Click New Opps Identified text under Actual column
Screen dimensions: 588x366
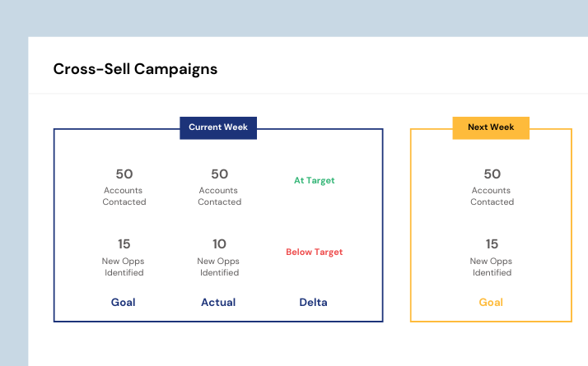pos(218,266)
